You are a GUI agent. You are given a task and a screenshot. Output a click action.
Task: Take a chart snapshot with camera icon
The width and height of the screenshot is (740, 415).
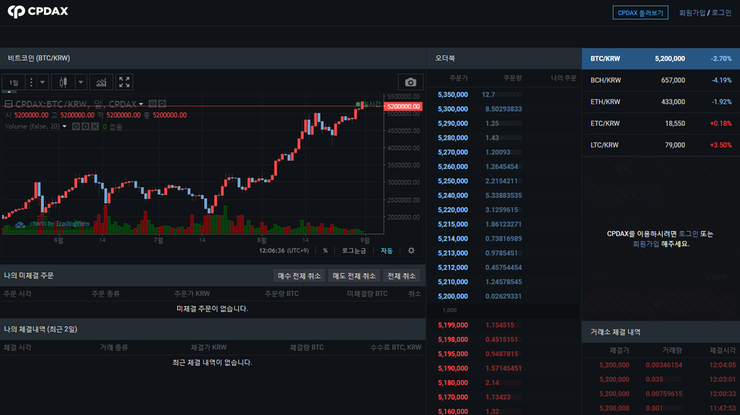[x=411, y=82]
